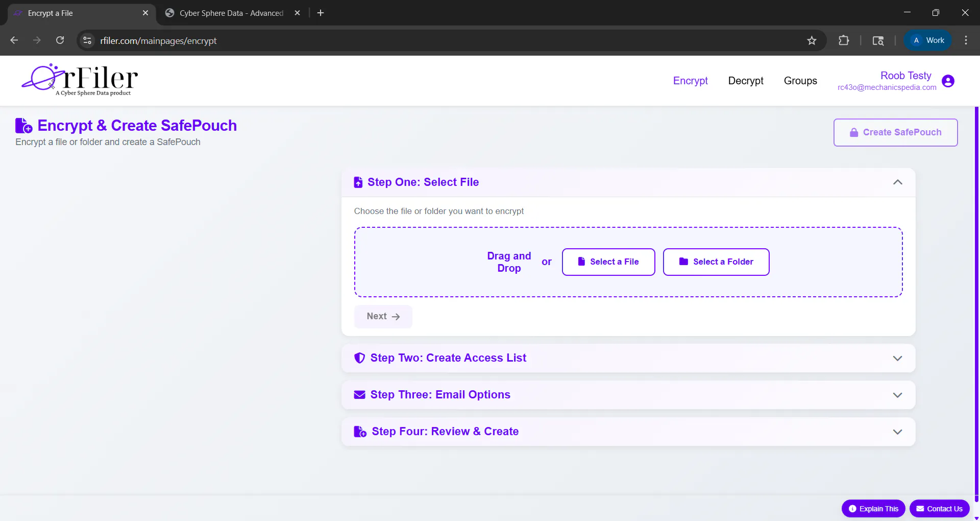Click the user profile avatar icon

[948, 81]
